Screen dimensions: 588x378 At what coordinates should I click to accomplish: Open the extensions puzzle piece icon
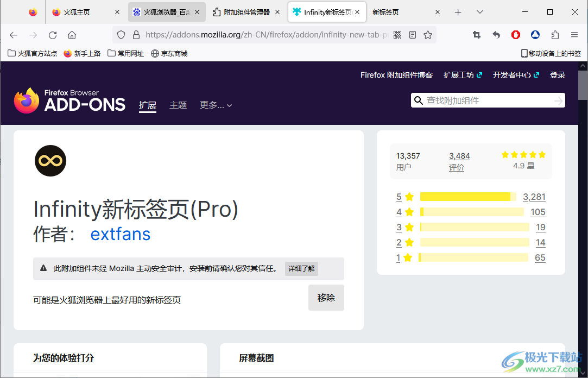click(x=555, y=35)
